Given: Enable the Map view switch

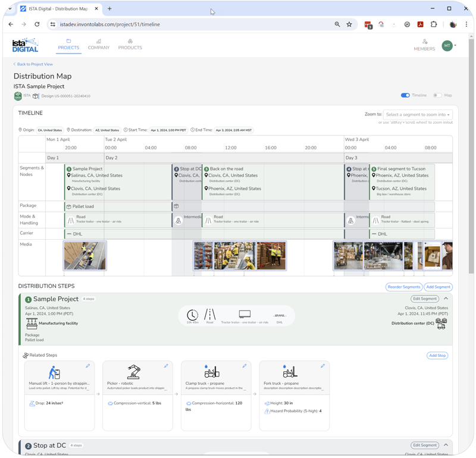Looking at the screenshot, I should [437, 95].
